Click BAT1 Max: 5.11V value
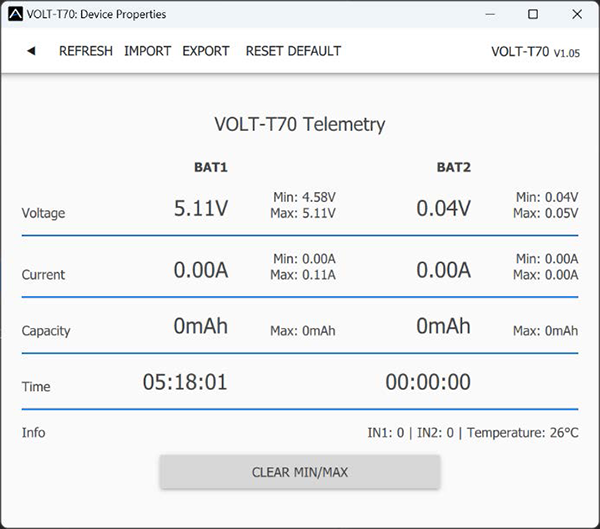The image size is (600, 529). tap(303, 213)
